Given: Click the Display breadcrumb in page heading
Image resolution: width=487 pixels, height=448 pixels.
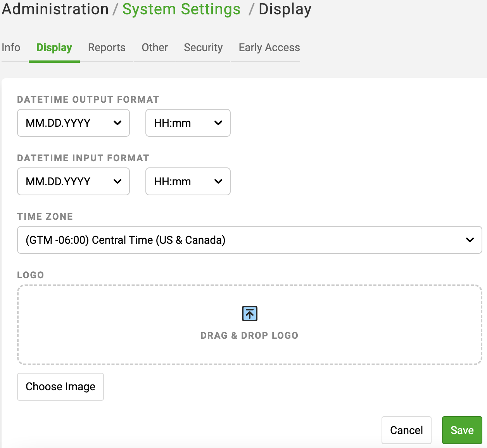Looking at the screenshot, I should [285, 9].
